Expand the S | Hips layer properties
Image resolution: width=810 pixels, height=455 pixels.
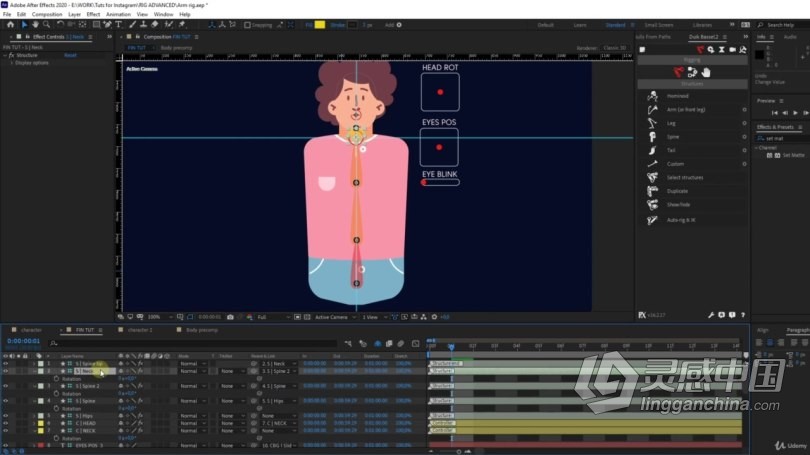click(34, 416)
